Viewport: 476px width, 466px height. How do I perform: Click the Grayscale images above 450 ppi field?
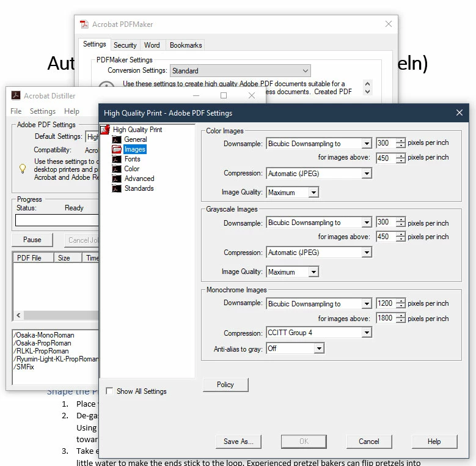coord(386,236)
